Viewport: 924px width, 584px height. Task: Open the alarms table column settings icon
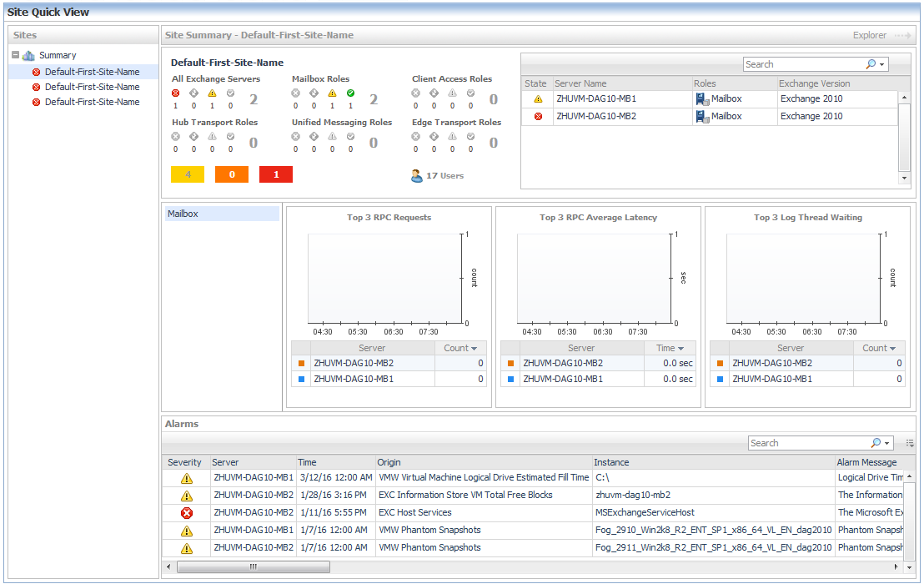[909, 443]
